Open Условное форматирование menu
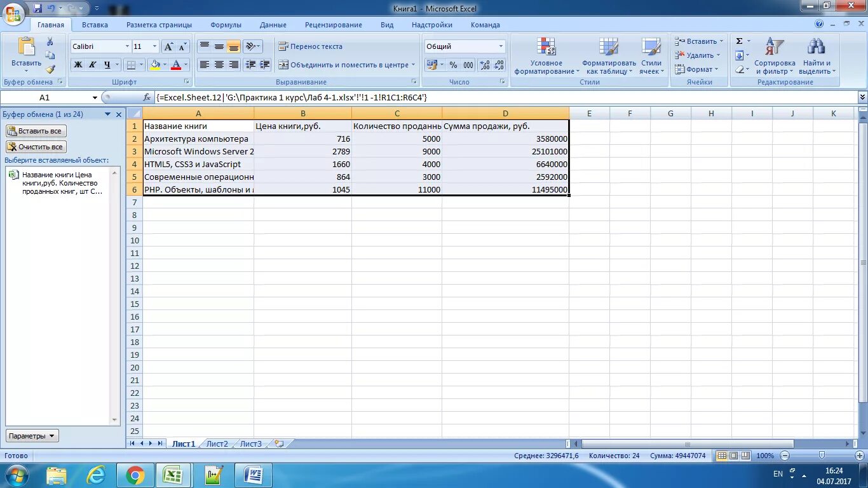Image resolution: width=868 pixels, height=488 pixels. (x=546, y=56)
